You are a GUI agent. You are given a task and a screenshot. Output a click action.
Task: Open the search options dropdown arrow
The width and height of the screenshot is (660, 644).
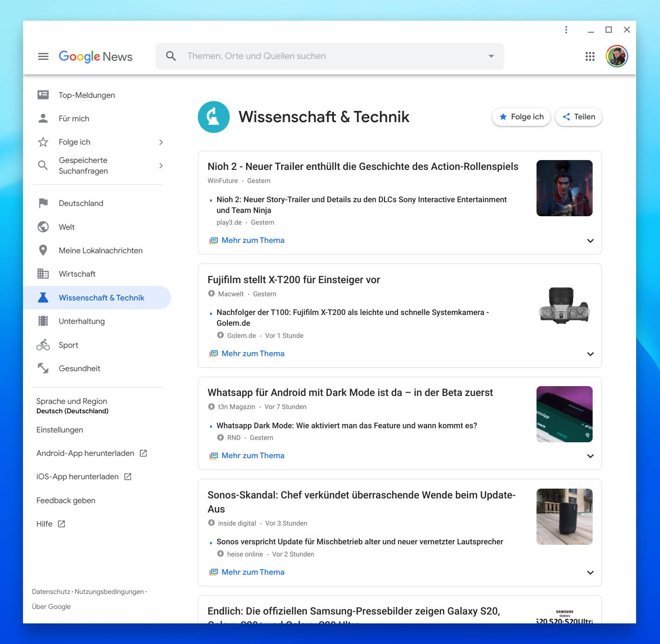coord(491,56)
